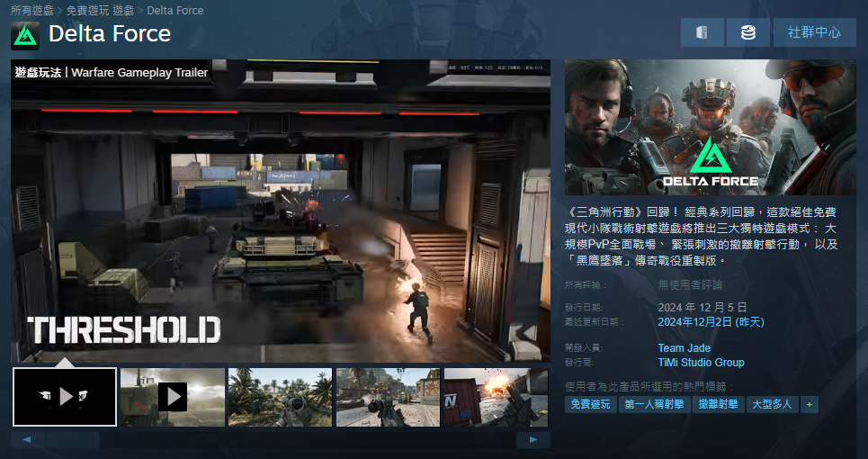Open publisher TiMi Studio Group link
The width and height of the screenshot is (868, 459).
[x=701, y=363]
